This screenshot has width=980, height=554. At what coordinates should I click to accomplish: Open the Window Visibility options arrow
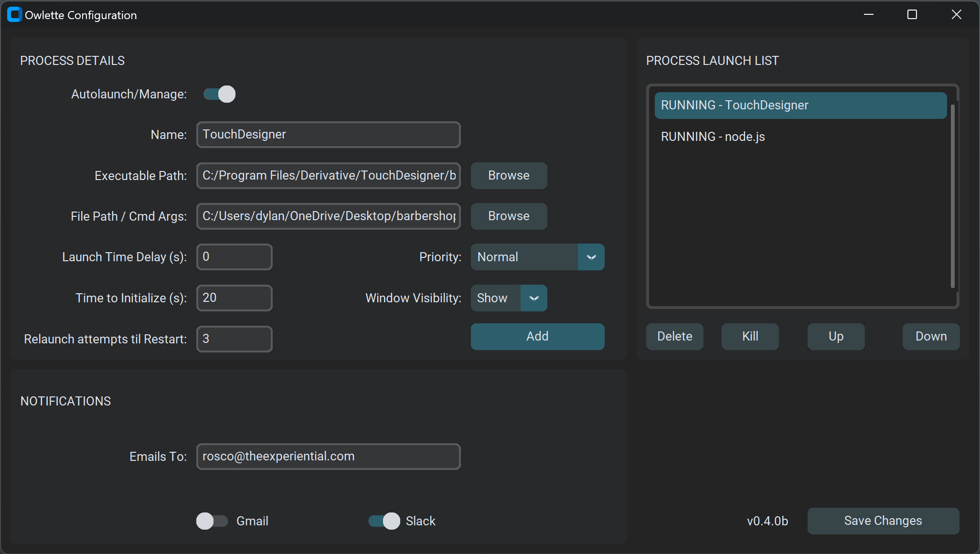[x=534, y=298]
